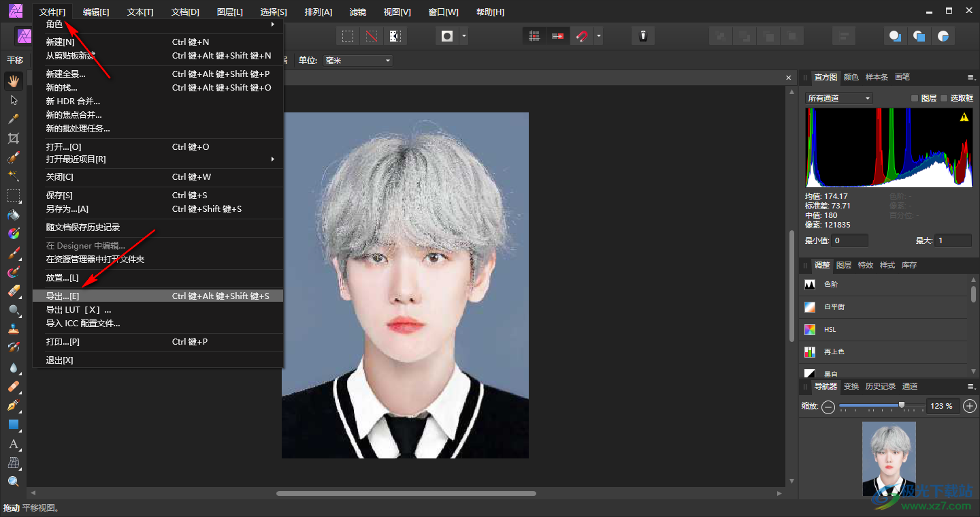Pick the Flood Fill bucket tool
This screenshot has width=980, height=517.
coord(14,215)
